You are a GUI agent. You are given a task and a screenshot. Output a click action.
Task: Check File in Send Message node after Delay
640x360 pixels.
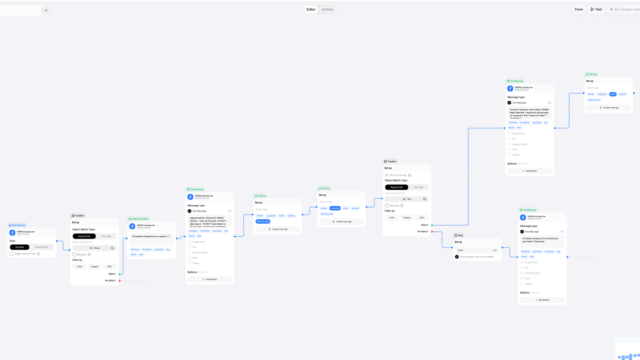522,268
